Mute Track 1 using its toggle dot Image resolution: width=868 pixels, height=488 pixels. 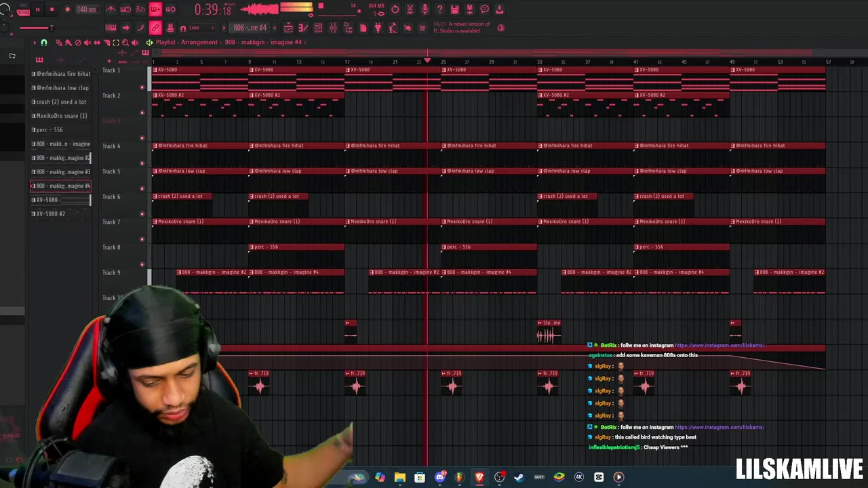[x=142, y=87]
